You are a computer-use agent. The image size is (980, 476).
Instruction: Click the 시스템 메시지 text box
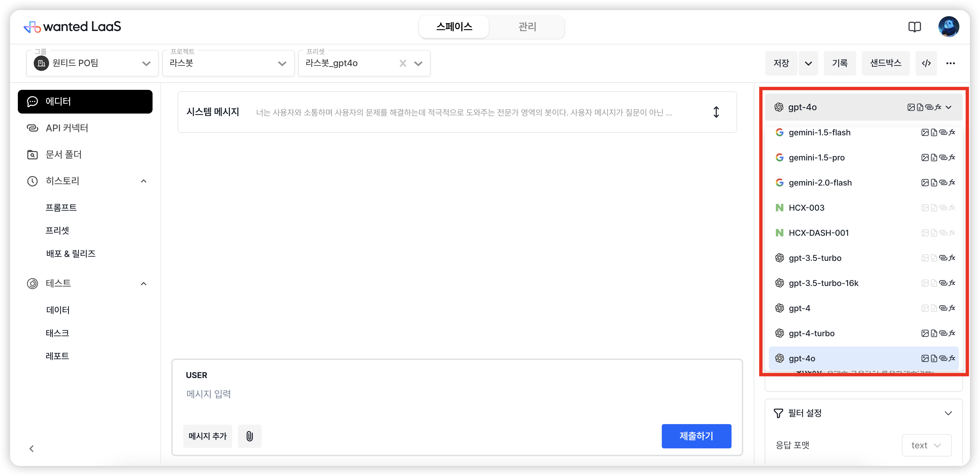[457, 112]
